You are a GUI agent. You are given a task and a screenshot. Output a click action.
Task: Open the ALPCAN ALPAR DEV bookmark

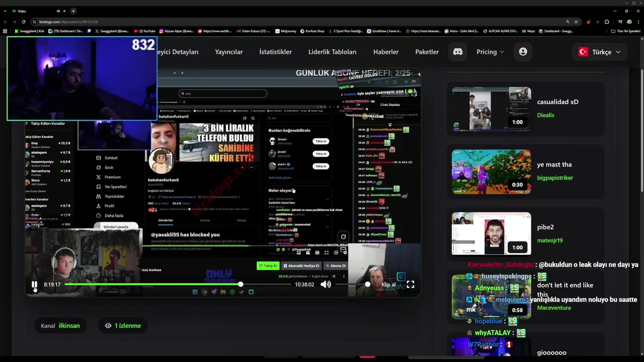500,31
